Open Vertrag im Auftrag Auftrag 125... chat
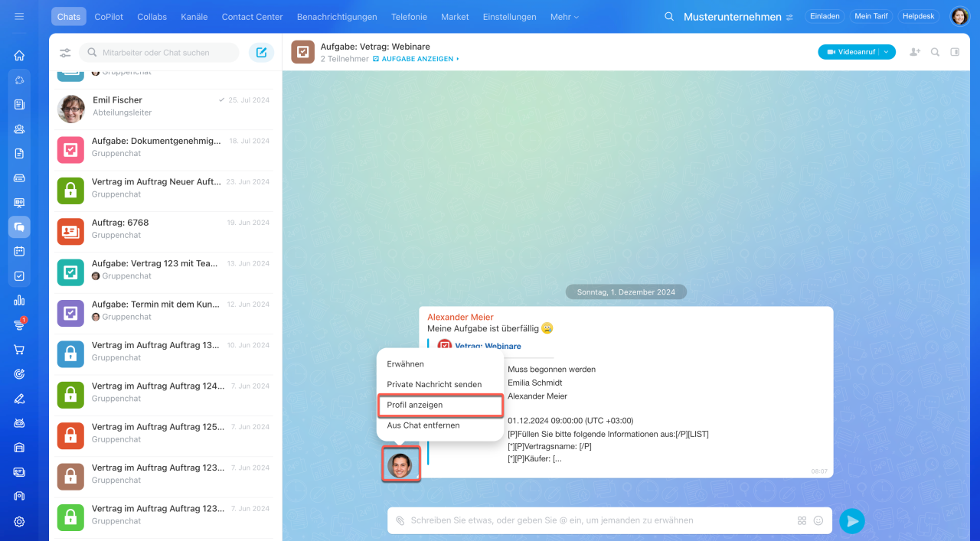980x541 pixels. (x=165, y=435)
